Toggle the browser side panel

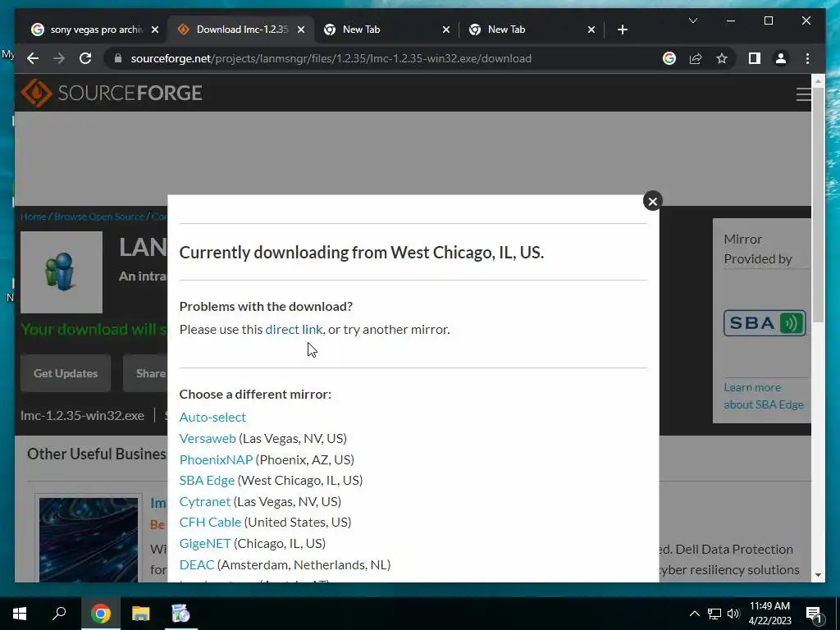tap(755, 58)
